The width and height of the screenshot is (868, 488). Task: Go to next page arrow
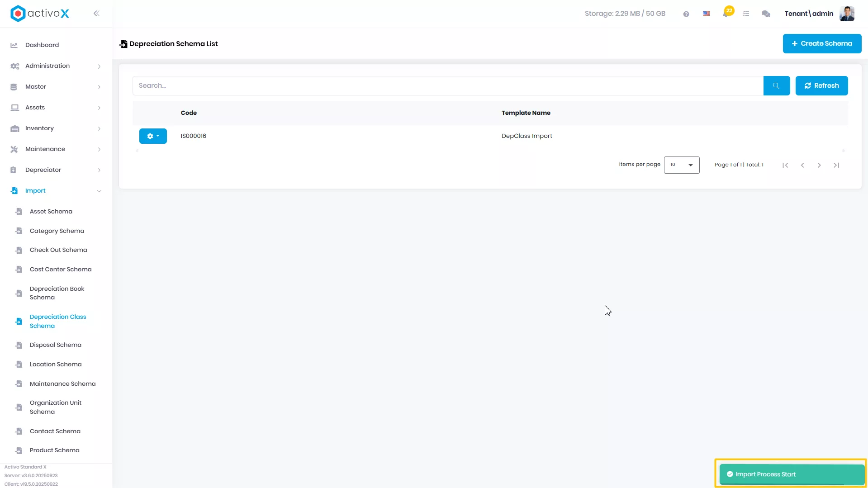tap(819, 165)
